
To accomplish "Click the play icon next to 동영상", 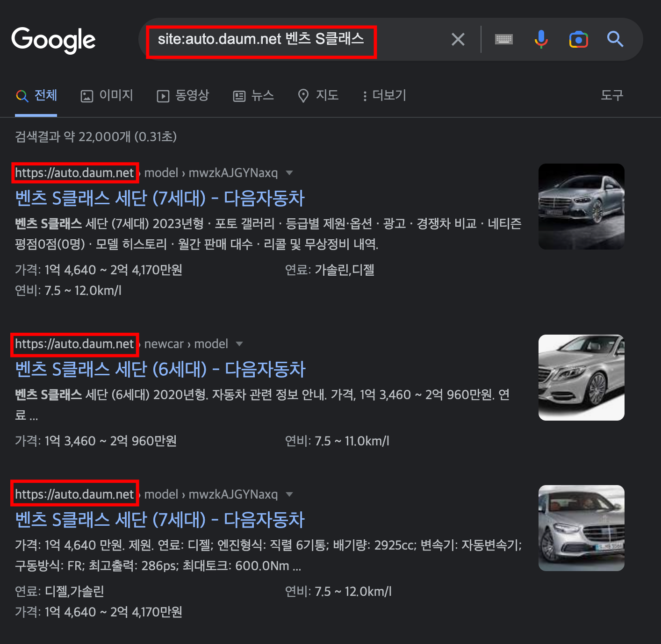I will (x=163, y=96).
